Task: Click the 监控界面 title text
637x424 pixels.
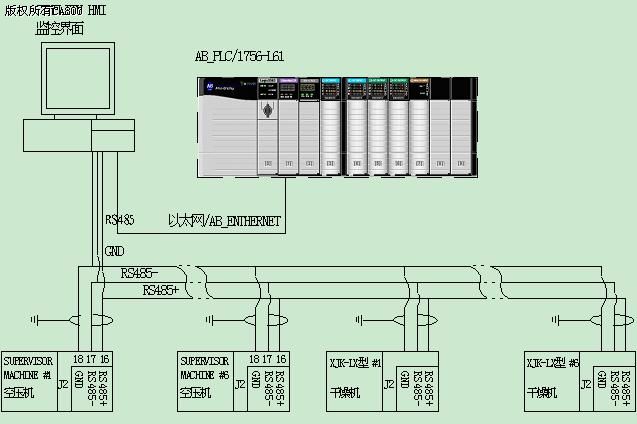Action: click(x=60, y=29)
